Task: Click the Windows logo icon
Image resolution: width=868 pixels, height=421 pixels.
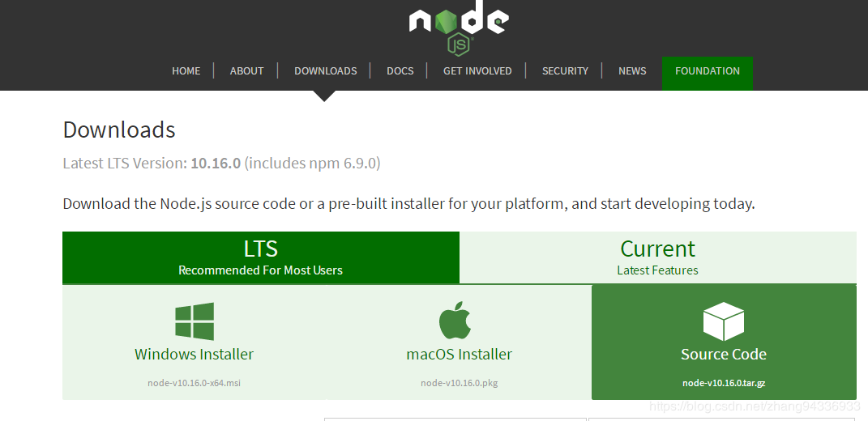Action: (195, 321)
